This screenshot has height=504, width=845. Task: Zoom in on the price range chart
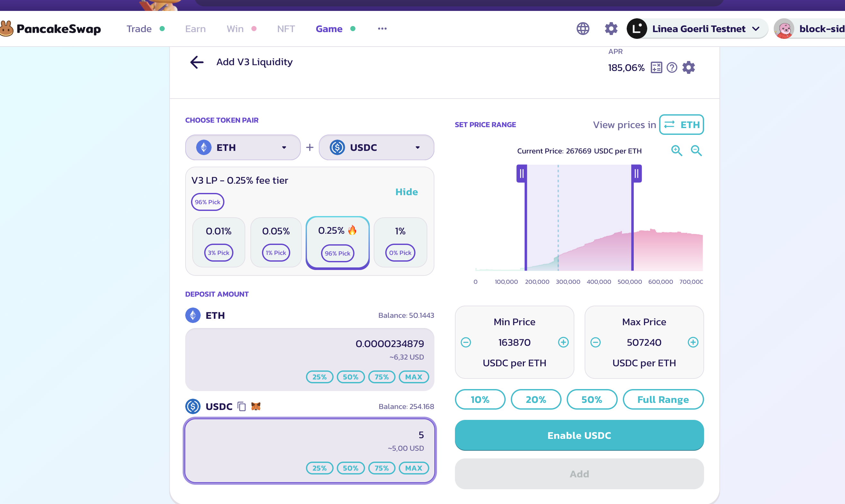click(676, 151)
